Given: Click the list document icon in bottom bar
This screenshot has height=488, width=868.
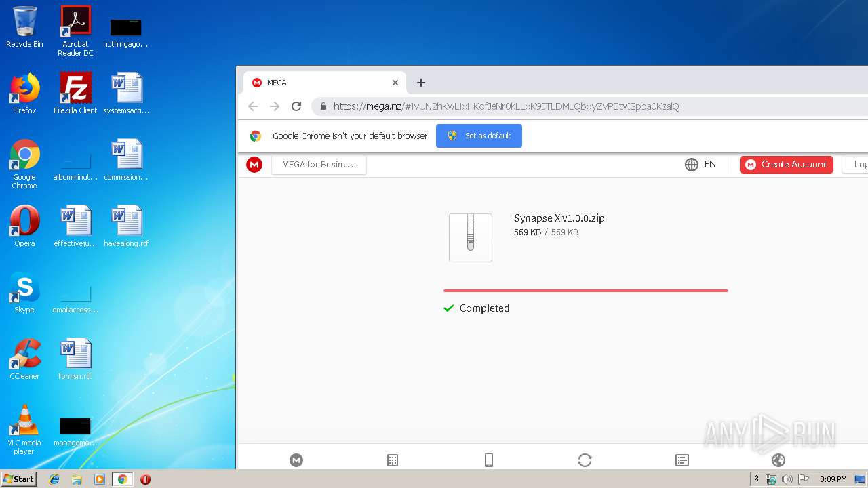Looking at the screenshot, I should pos(682,460).
